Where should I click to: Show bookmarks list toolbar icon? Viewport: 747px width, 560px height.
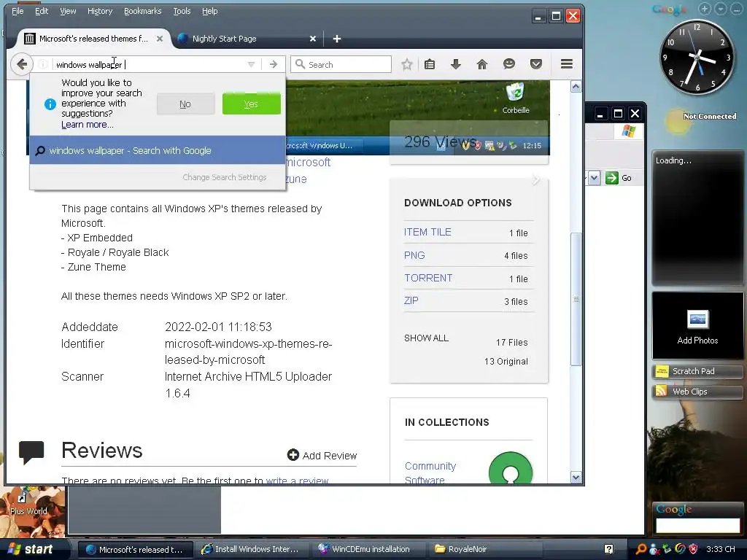tap(430, 64)
